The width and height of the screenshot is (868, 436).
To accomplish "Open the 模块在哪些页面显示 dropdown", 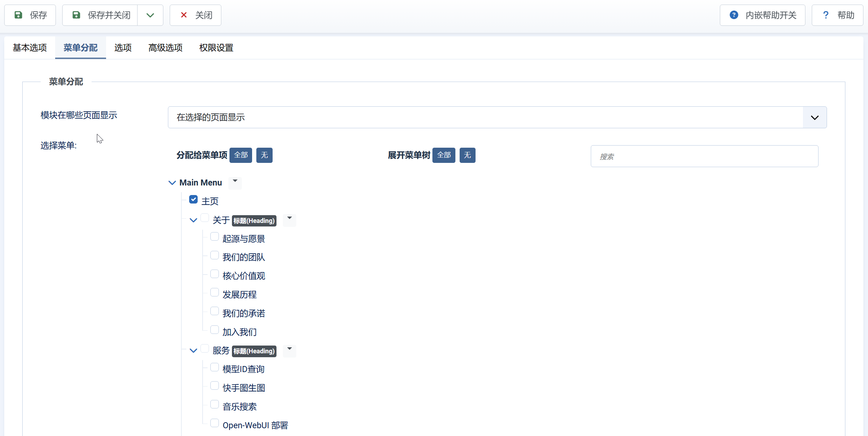I will click(x=814, y=117).
